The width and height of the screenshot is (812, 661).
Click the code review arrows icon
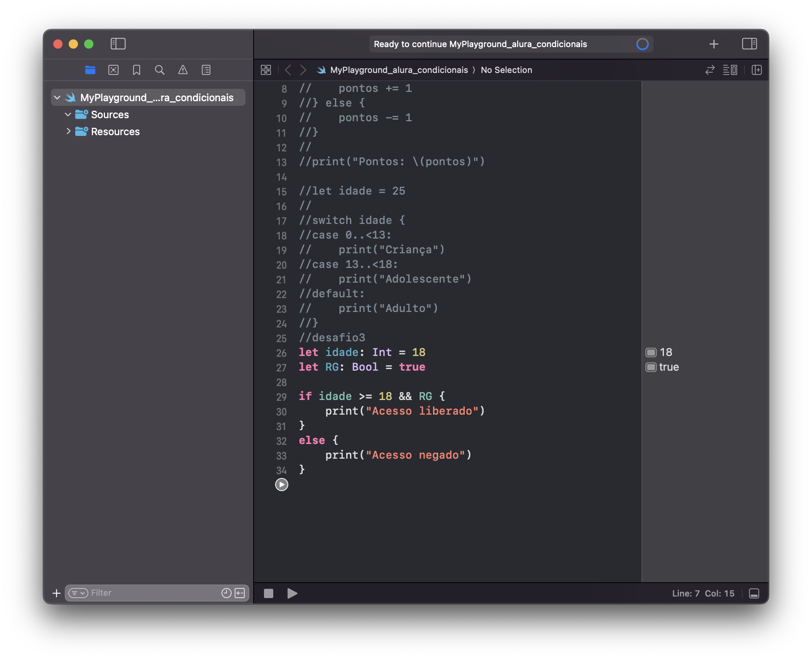pyautogui.click(x=710, y=70)
